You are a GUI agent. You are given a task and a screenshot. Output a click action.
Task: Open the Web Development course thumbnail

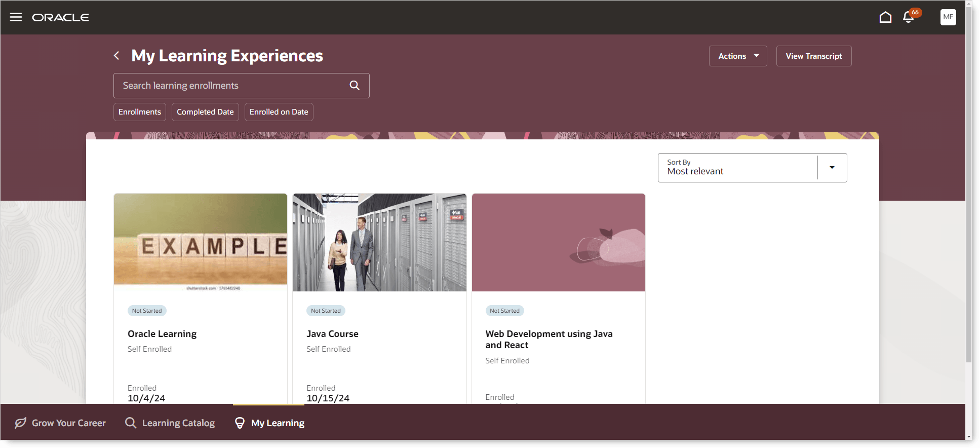click(x=559, y=242)
